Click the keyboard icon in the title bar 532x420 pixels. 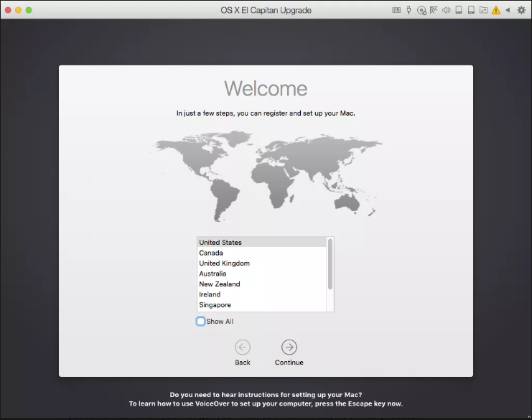click(x=396, y=10)
